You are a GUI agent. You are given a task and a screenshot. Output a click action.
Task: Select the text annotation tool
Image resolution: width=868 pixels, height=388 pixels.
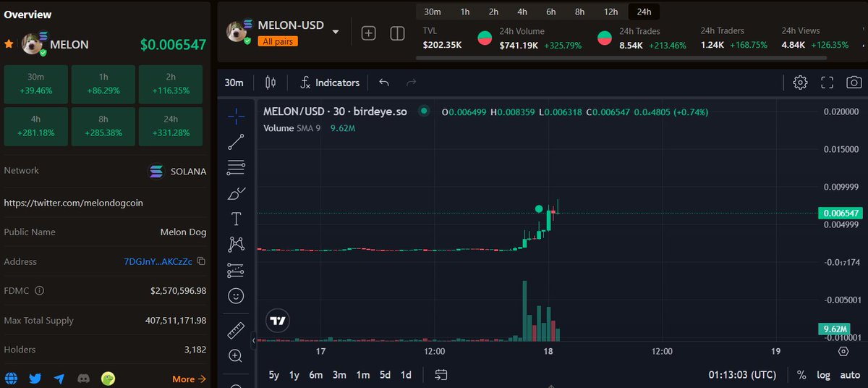click(x=236, y=218)
